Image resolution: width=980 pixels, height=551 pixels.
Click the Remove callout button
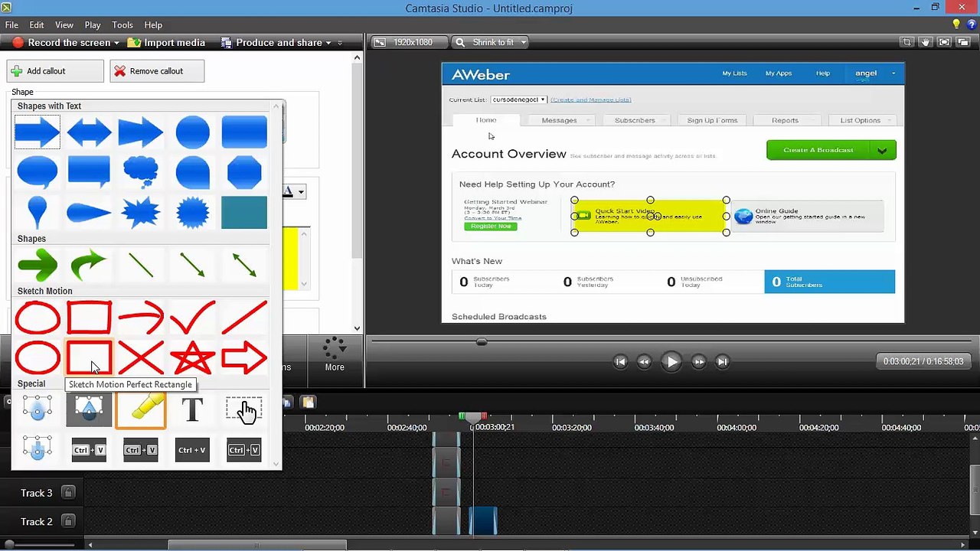tap(157, 71)
